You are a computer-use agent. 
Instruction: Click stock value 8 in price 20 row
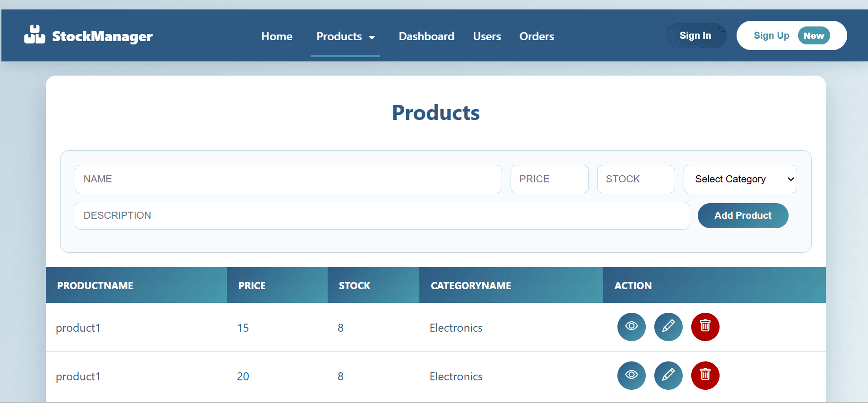pos(340,377)
